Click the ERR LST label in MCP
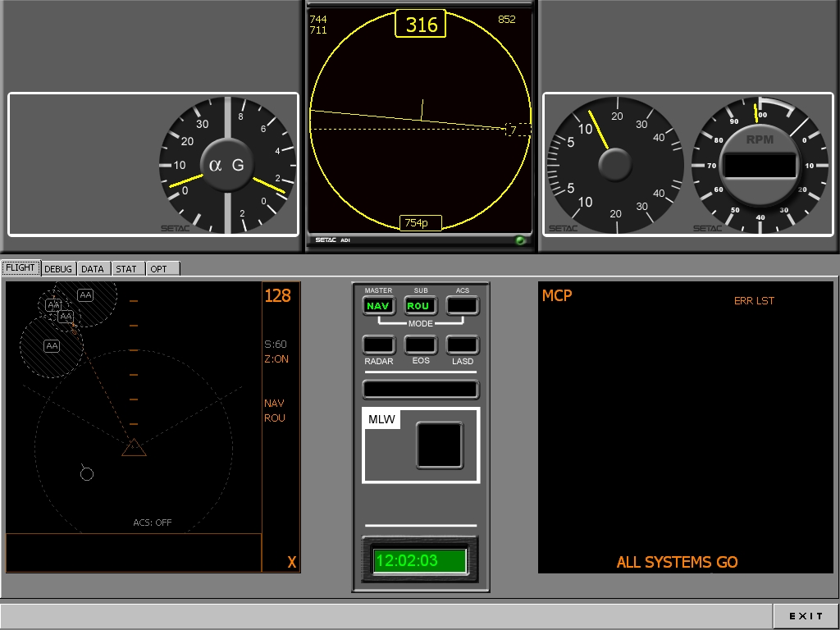 754,300
